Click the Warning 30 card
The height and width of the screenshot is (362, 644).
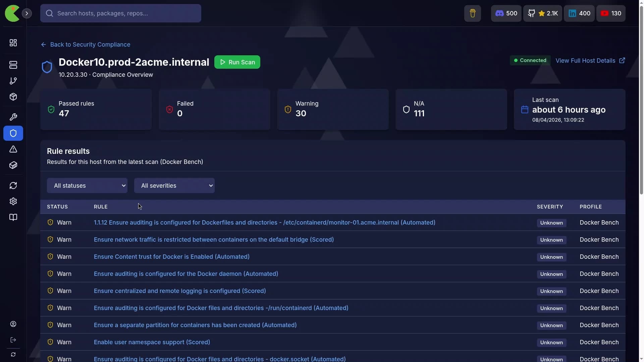[x=333, y=110]
